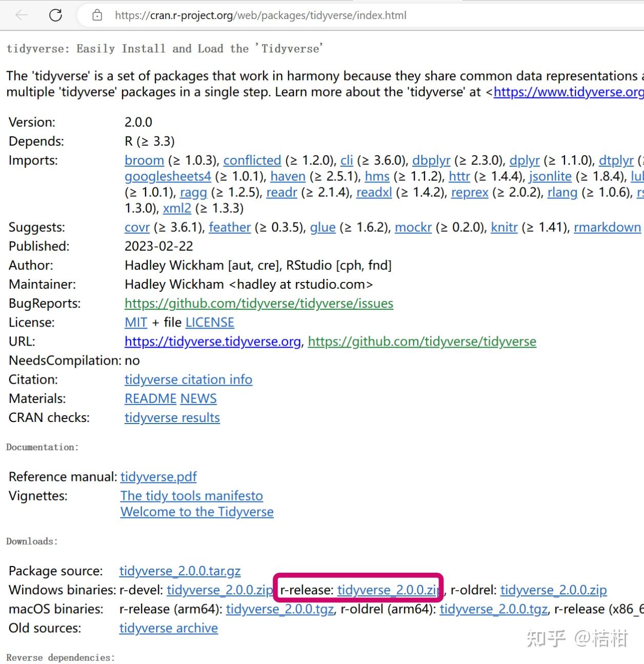Open the dtplyr package link
Screen dimensions: 644x664
point(616,160)
